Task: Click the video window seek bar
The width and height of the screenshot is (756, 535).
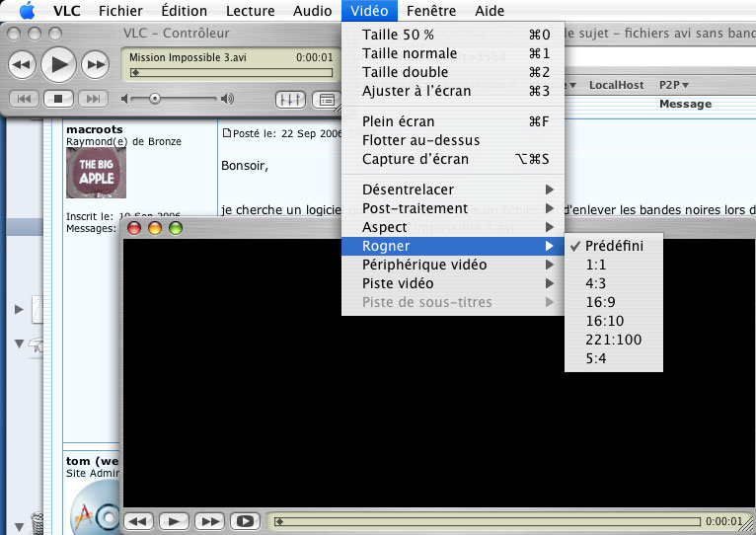Action: tap(487, 521)
